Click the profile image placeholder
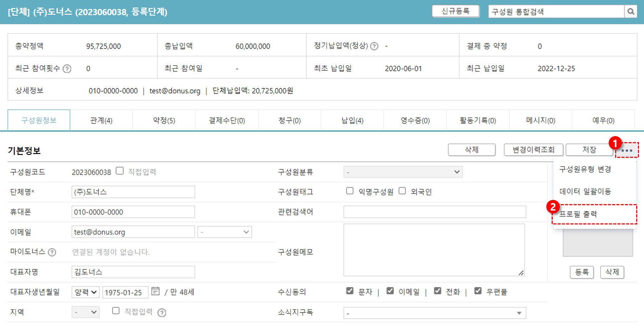 (598, 243)
